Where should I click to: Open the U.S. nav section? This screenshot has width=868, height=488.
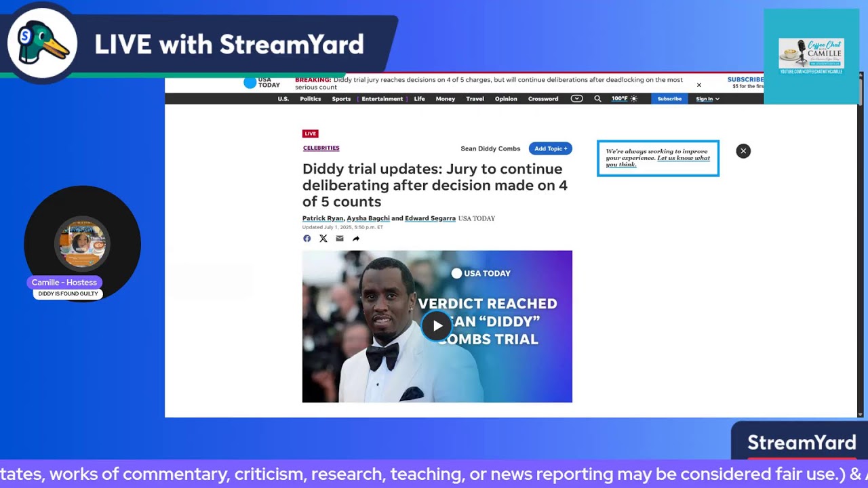coord(283,99)
